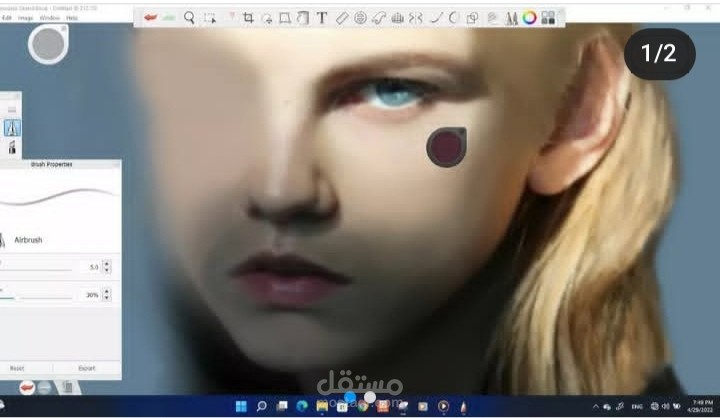Click the gray brush puck
The width and height of the screenshot is (720, 418).
[48, 44]
